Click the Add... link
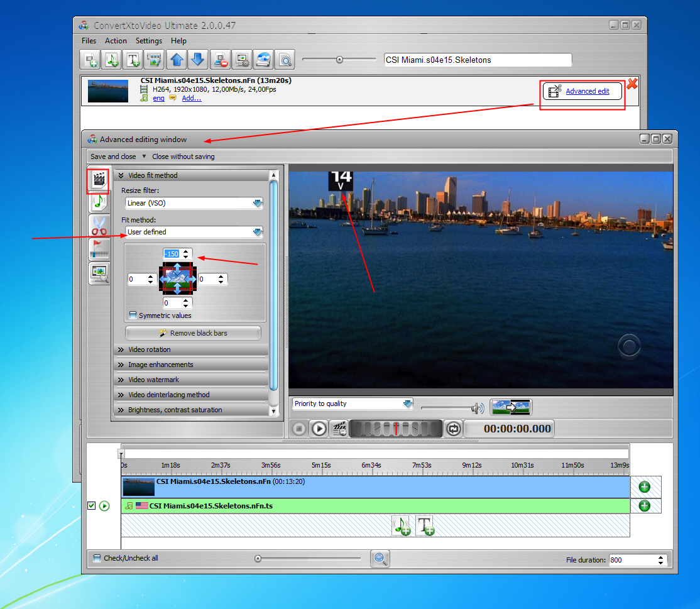 coord(192,98)
